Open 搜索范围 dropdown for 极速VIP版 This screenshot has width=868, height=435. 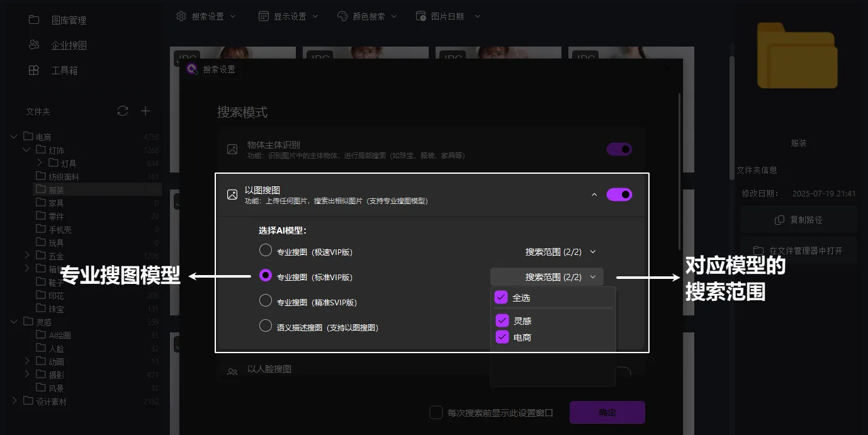click(x=560, y=251)
